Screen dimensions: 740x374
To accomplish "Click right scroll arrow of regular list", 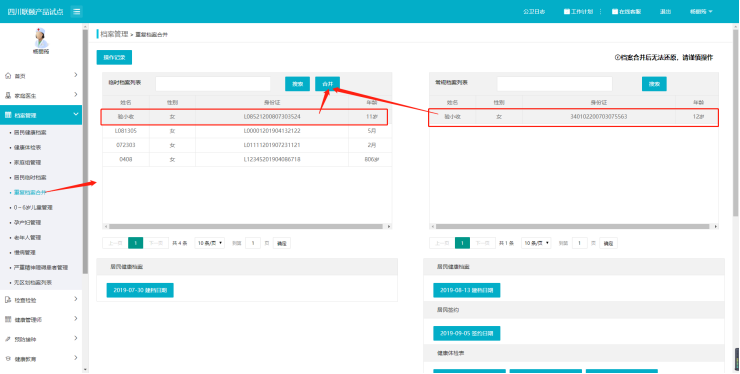I will pyautogui.click(x=716, y=227).
